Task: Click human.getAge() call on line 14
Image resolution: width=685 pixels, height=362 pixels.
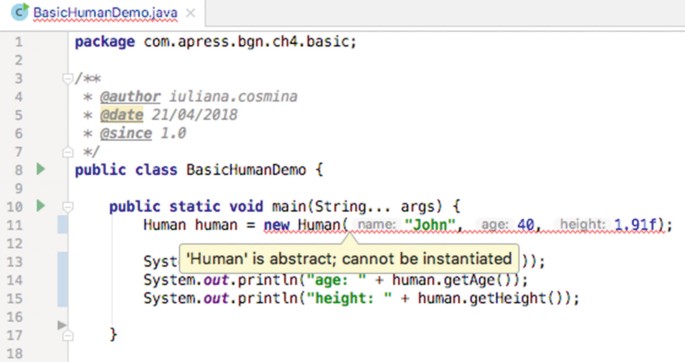Action: 455,280
